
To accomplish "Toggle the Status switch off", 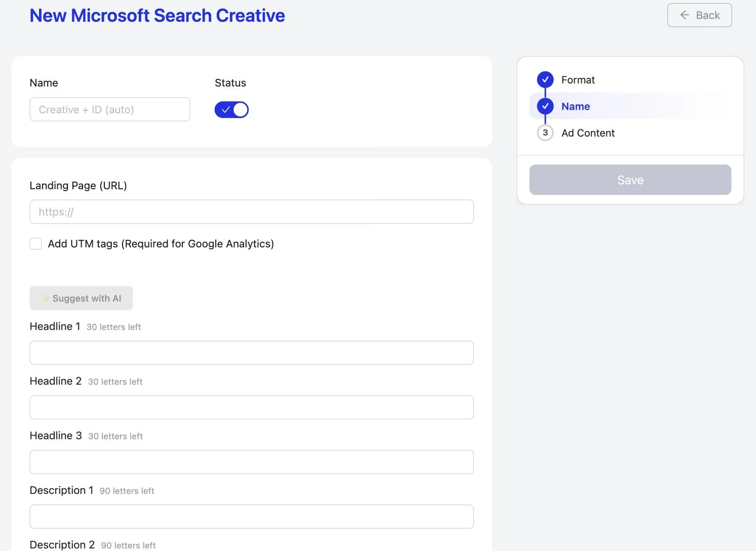I will pyautogui.click(x=231, y=110).
